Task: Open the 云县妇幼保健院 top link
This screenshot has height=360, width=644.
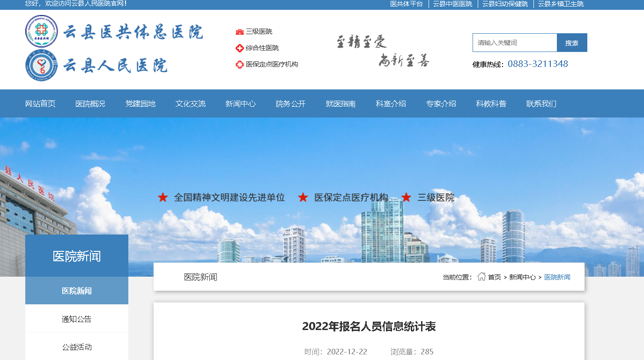Action: (505, 4)
